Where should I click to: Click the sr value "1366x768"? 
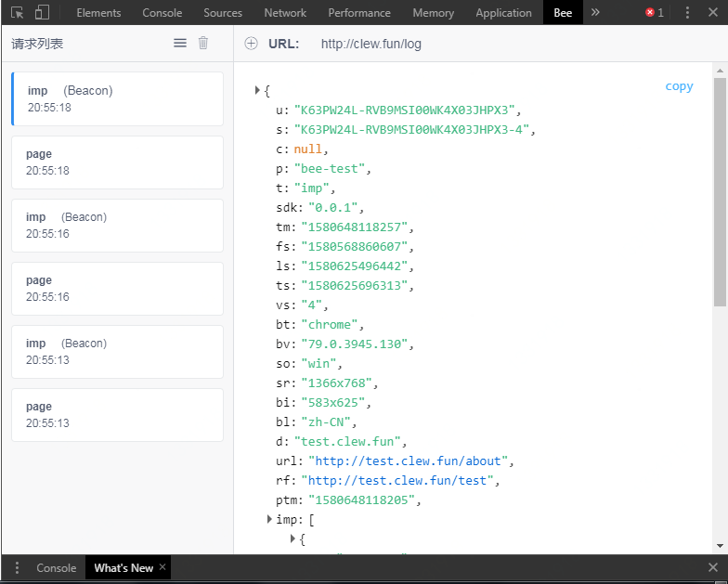(x=337, y=383)
